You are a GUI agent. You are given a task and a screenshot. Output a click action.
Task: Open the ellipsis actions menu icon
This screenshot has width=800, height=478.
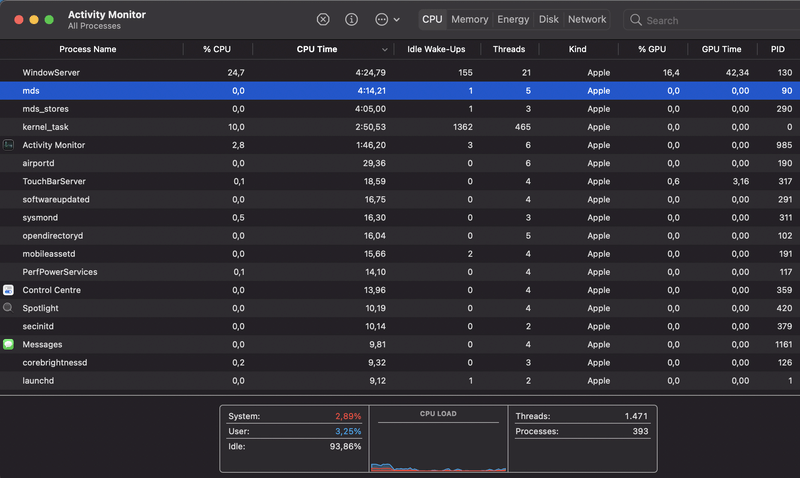pos(381,19)
